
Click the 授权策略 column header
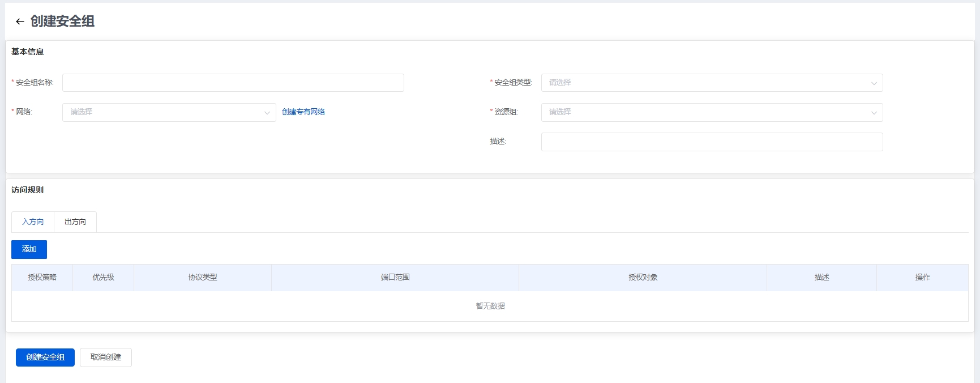click(x=42, y=278)
